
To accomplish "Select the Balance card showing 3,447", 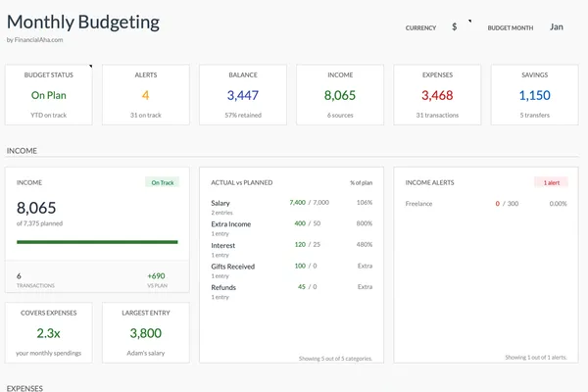I will click(242, 95).
